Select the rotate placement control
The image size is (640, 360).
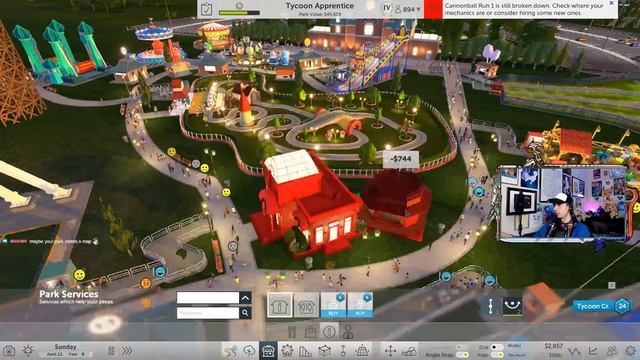512,306
